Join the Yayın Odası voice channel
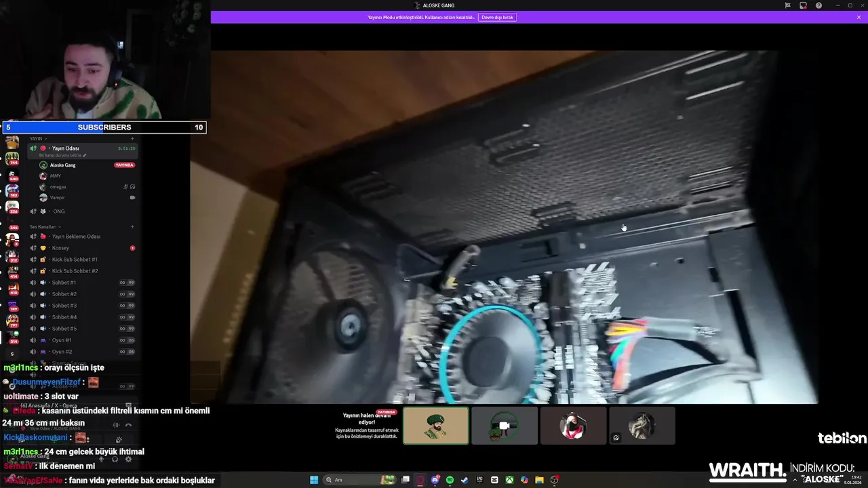Screen dimensions: 868x488 82,148
